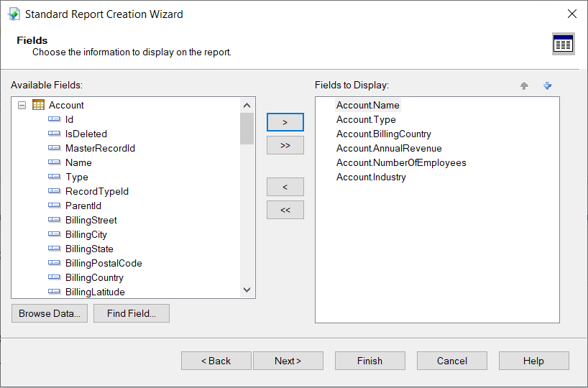Image resolution: width=588 pixels, height=388 pixels.
Task: Open the Find Field dialog
Action: click(131, 313)
